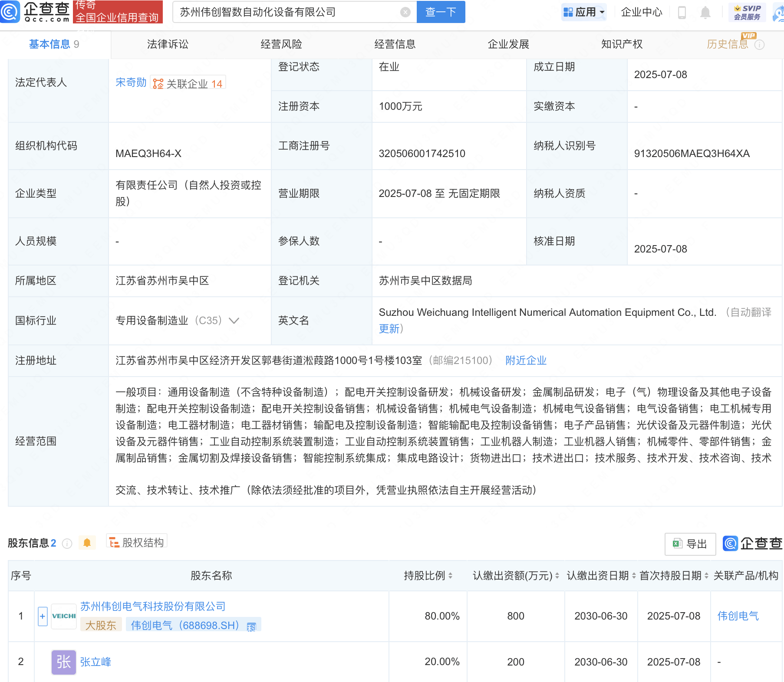Screen dimensions: 784x682
Task: Open the mobile phone app icon
Action: 682,13
